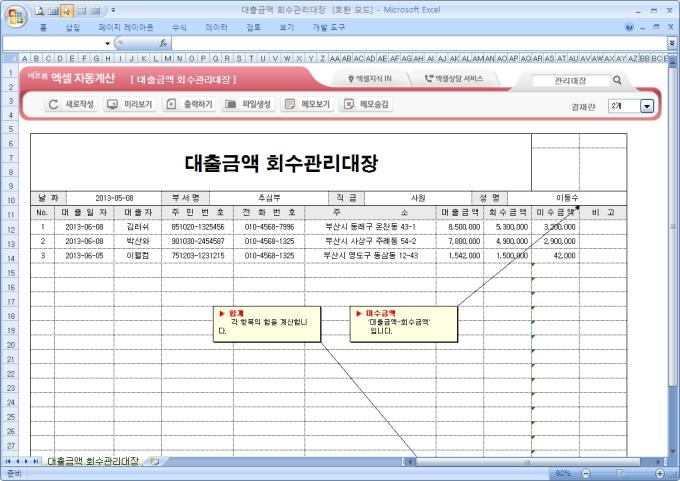Open the round Office button menu
This screenshot has height=481, width=680.
[16, 16]
